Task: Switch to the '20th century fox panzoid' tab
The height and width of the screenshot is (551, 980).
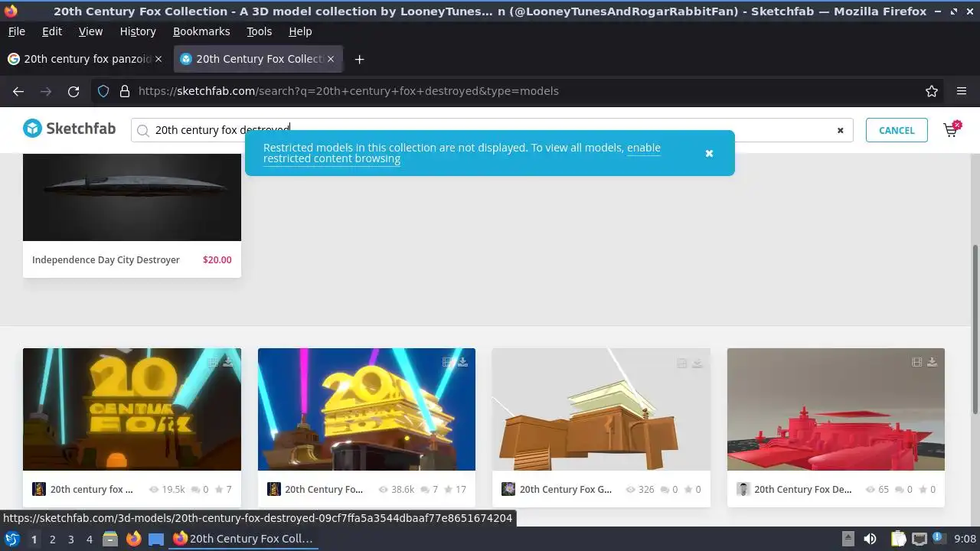Action: click(x=84, y=59)
